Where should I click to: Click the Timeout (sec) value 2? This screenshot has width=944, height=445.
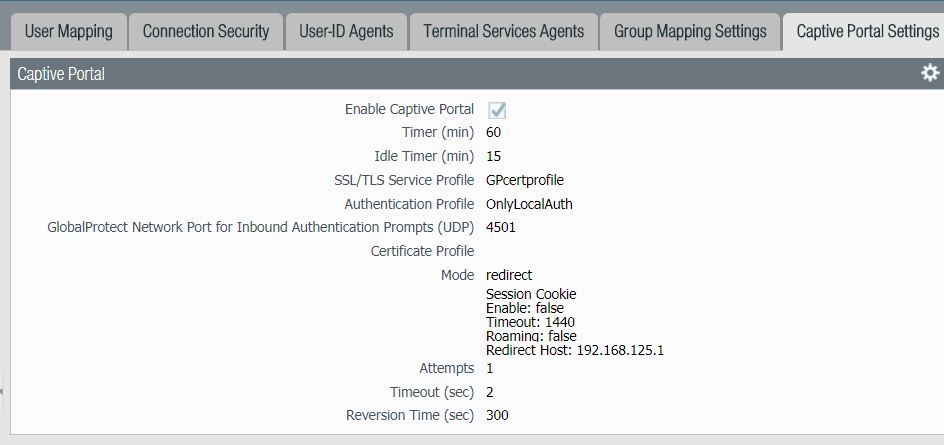tap(490, 392)
